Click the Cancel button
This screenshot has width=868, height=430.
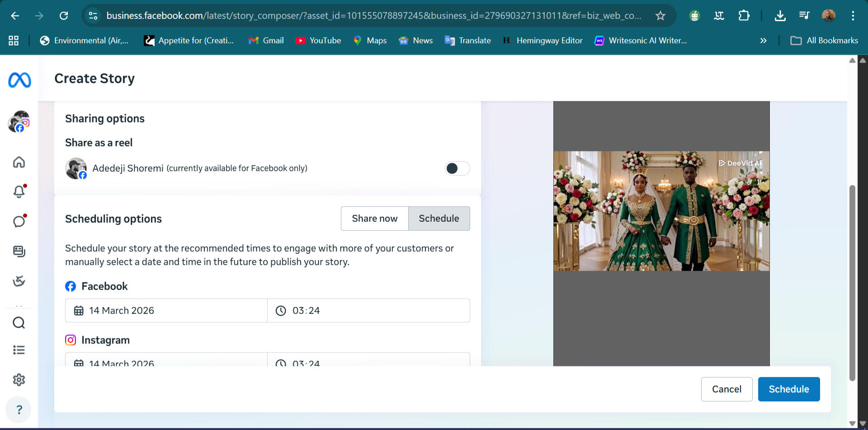point(726,389)
